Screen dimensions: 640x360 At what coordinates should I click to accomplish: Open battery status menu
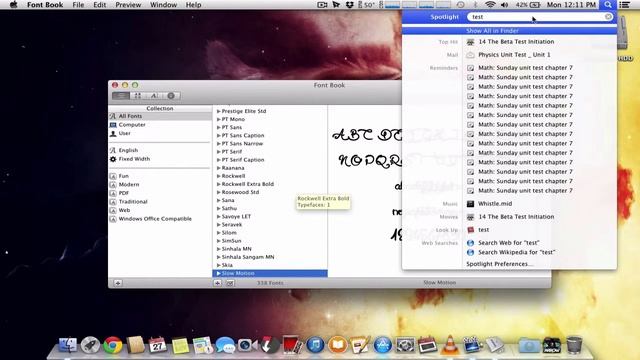click(x=528, y=5)
